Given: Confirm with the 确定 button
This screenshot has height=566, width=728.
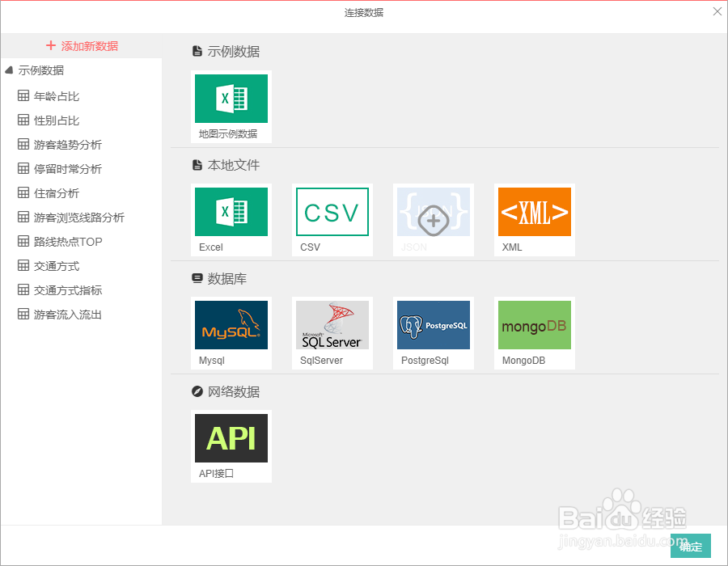Looking at the screenshot, I should (x=691, y=546).
